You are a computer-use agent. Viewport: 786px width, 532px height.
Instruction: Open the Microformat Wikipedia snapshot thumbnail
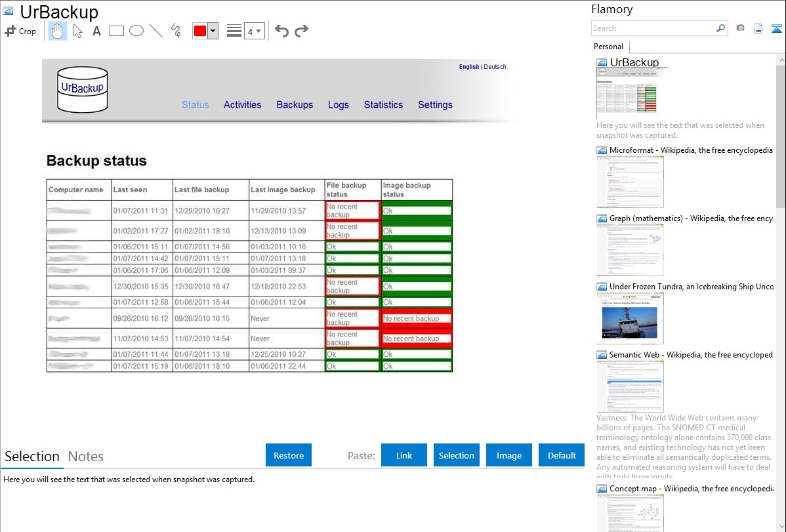(630, 182)
